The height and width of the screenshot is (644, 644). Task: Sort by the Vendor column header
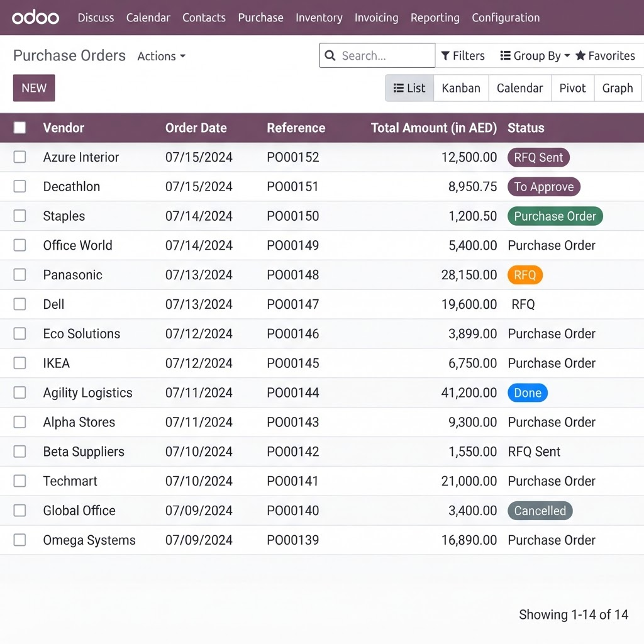click(64, 128)
